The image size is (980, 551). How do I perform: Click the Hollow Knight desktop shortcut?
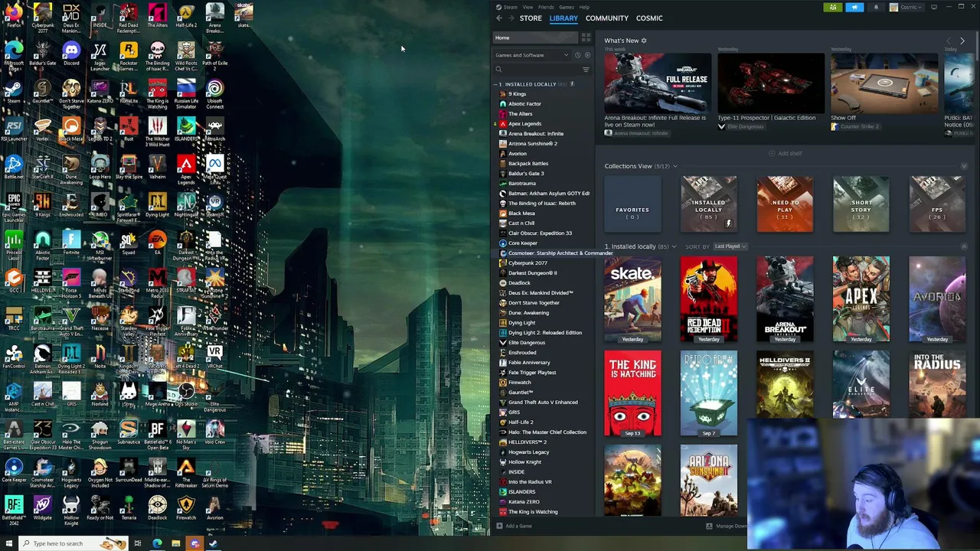coord(71,510)
